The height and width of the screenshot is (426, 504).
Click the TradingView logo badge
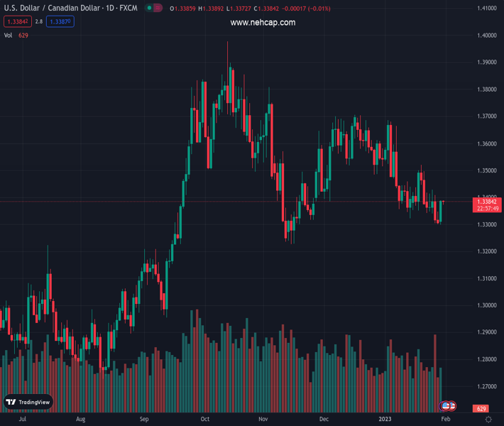coord(28,402)
